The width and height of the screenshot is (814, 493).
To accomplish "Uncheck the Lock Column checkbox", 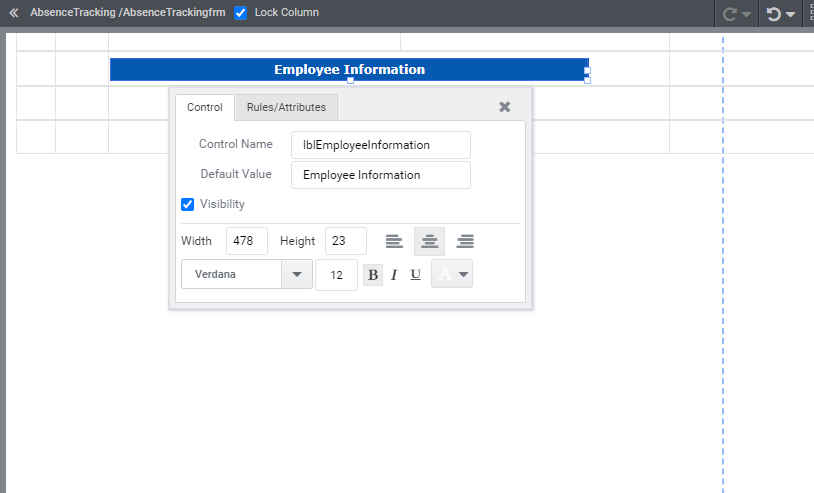I will click(x=240, y=13).
